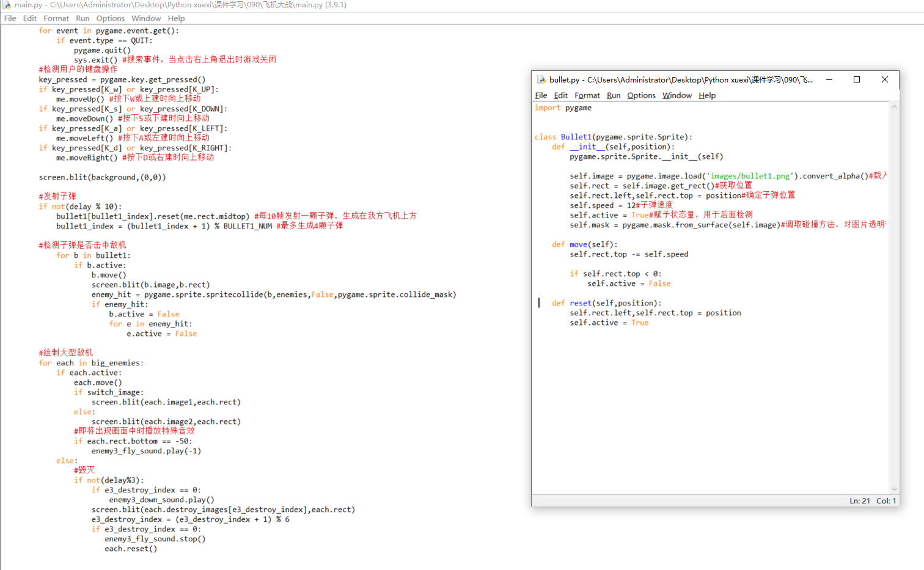Click the main.py title bar Python icon
924x570 pixels.
7,5
